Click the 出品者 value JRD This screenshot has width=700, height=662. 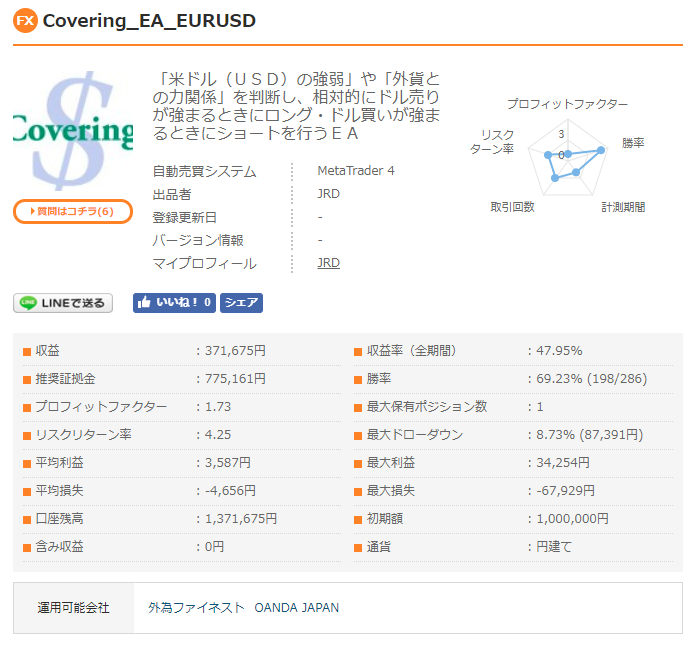[x=329, y=194]
